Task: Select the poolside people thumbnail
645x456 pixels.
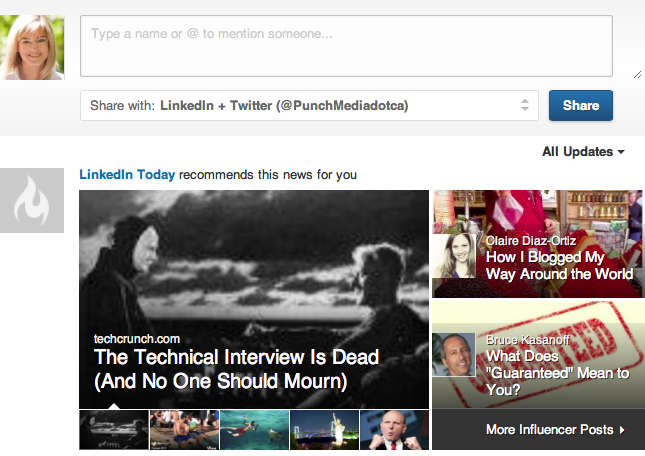Action: pyautogui.click(x=184, y=430)
